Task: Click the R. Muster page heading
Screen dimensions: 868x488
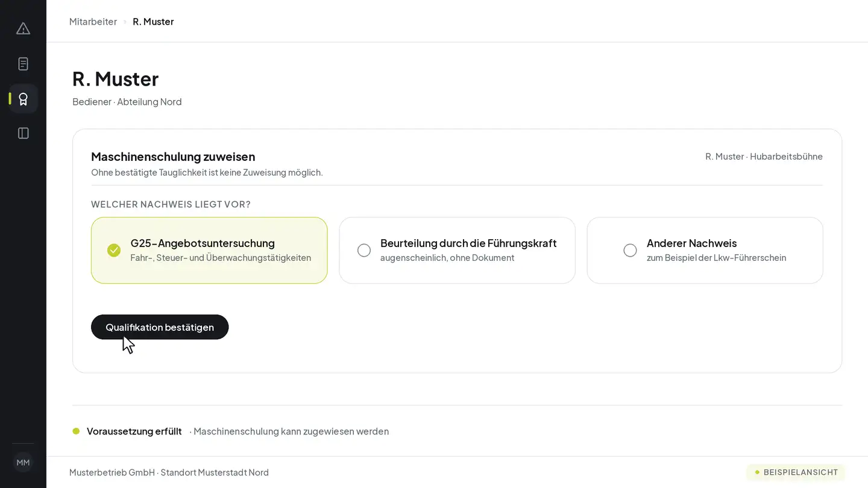Action: tap(115, 79)
